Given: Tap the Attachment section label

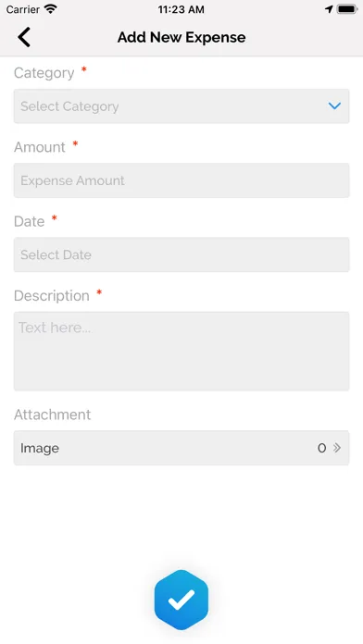Looking at the screenshot, I should click(52, 415).
